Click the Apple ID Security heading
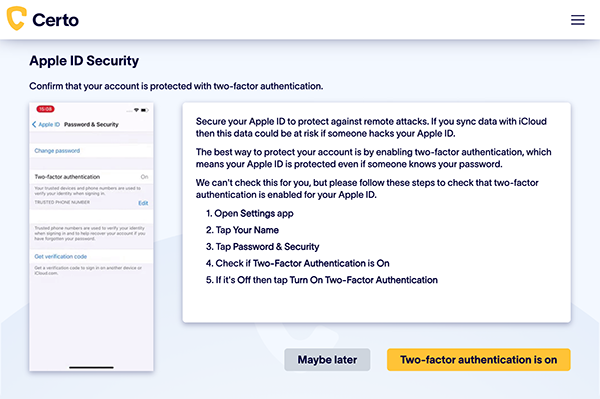The height and width of the screenshot is (399, 600). click(x=84, y=60)
